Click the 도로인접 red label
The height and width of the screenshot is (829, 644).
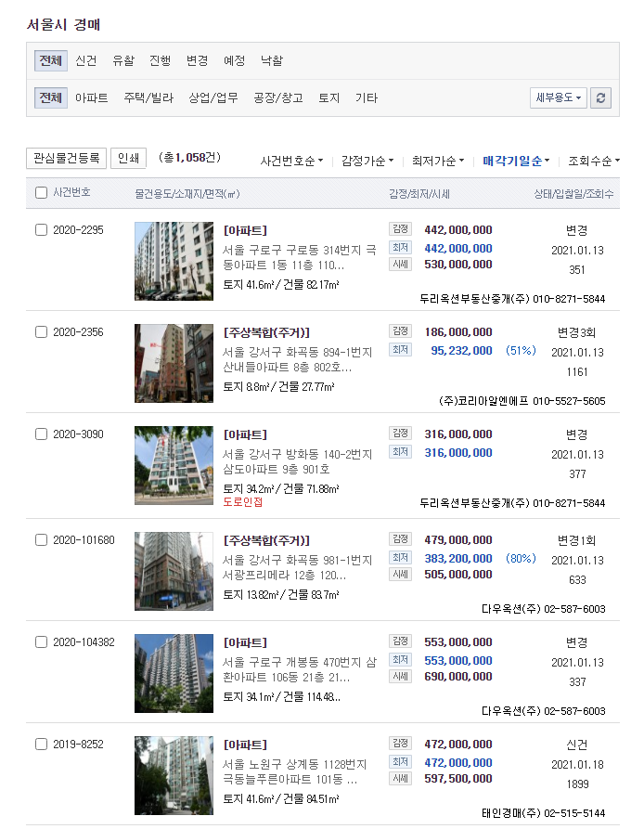242,501
